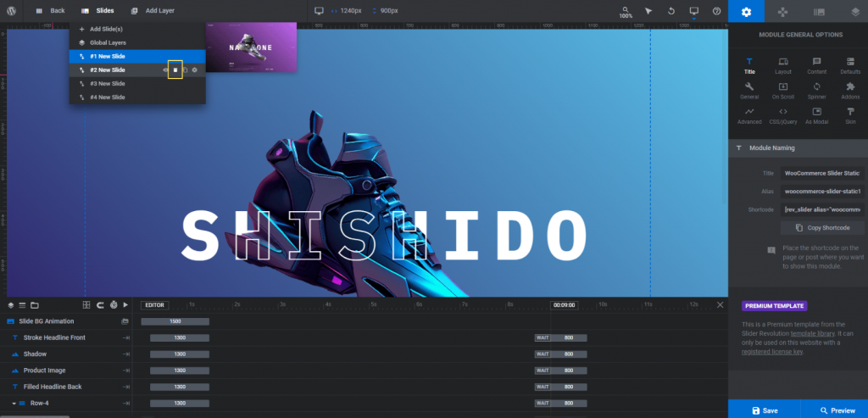The width and height of the screenshot is (868, 418).
Task: Click the undo history icon
Action: click(671, 10)
